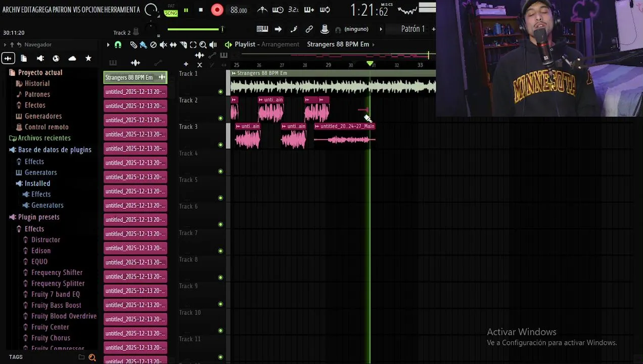Click the folder icon next to TAGS
Screen dimensions: 643x364
[81, 357]
